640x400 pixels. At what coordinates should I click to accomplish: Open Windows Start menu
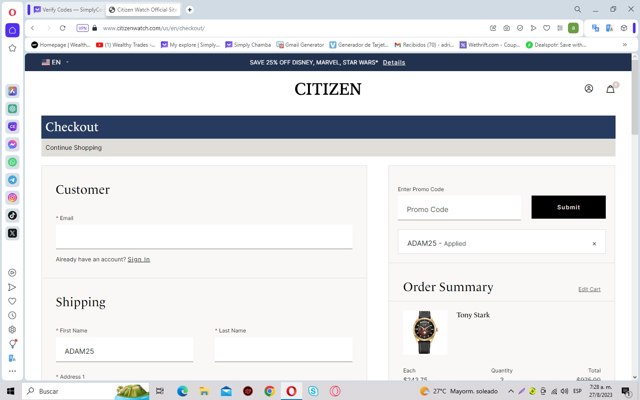click(11, 391)
